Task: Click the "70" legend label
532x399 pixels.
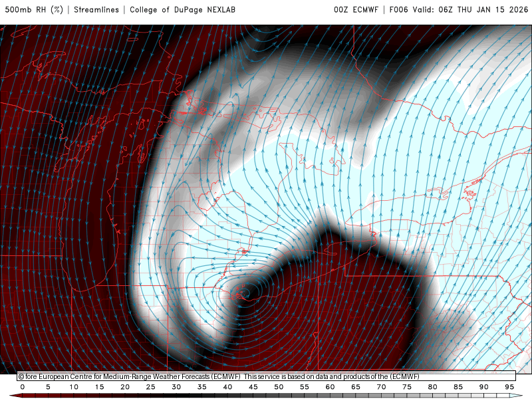Action: coord(381,387)
